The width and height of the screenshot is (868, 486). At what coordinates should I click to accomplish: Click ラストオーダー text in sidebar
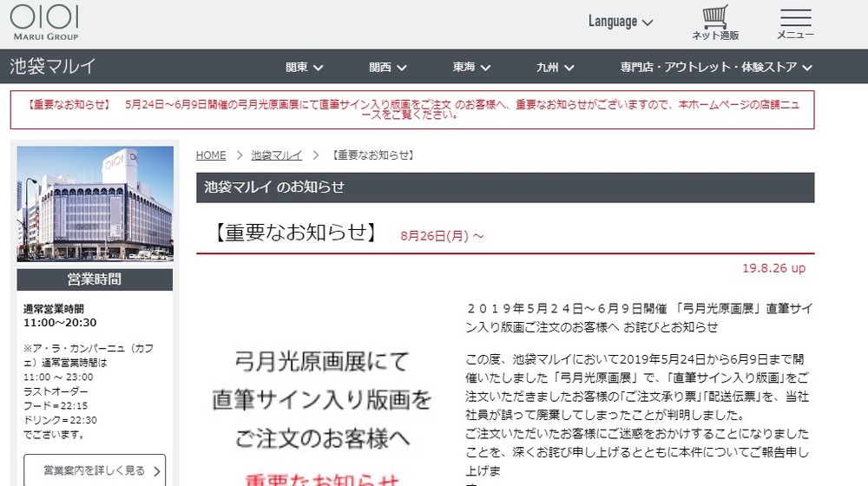[56, 391]
